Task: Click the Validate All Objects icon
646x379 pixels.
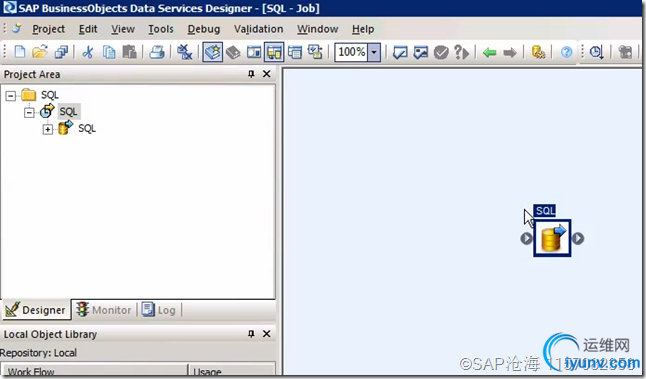Action: pos(421,52)
